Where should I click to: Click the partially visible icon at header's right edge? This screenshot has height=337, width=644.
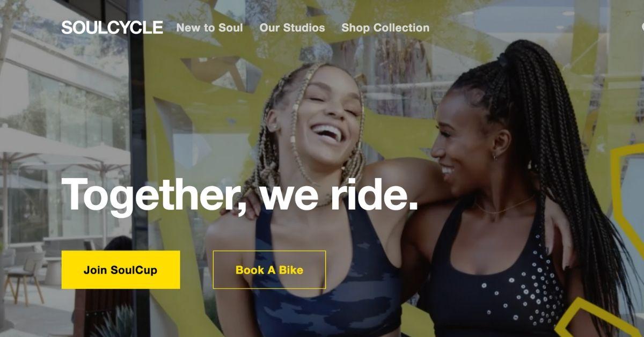641,27
